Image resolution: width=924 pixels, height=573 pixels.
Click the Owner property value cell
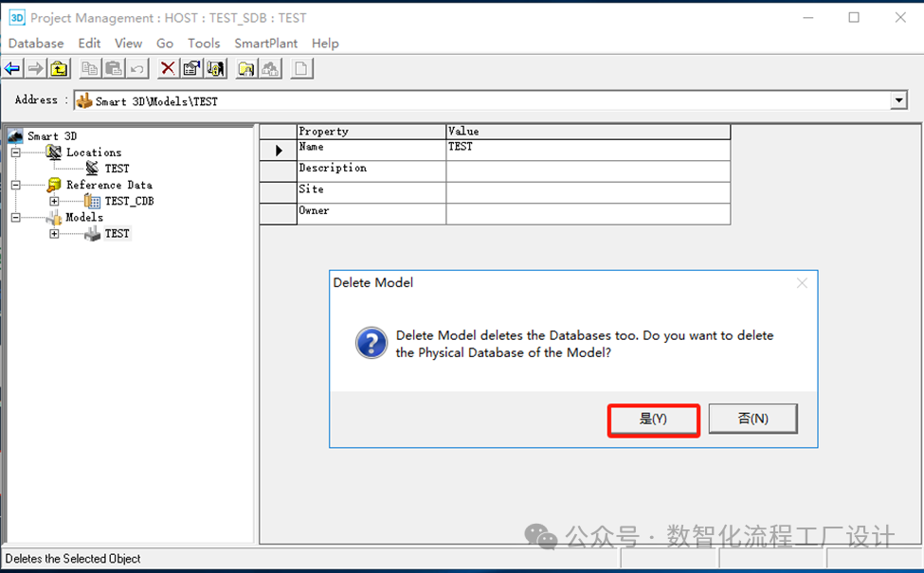tap(589, 214)
